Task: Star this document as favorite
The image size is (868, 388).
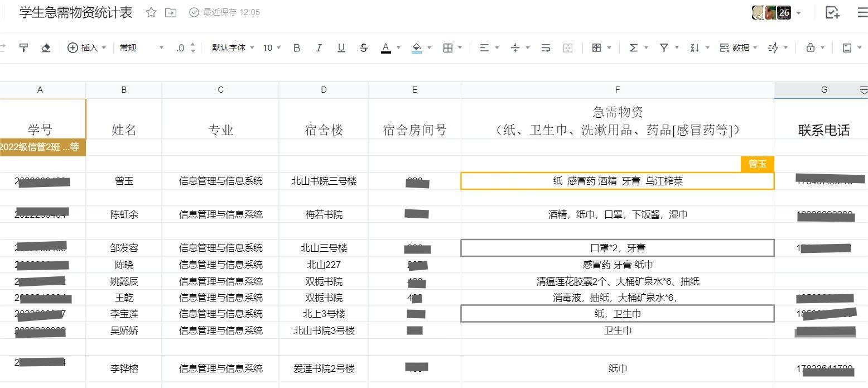Action: (151, 12)
